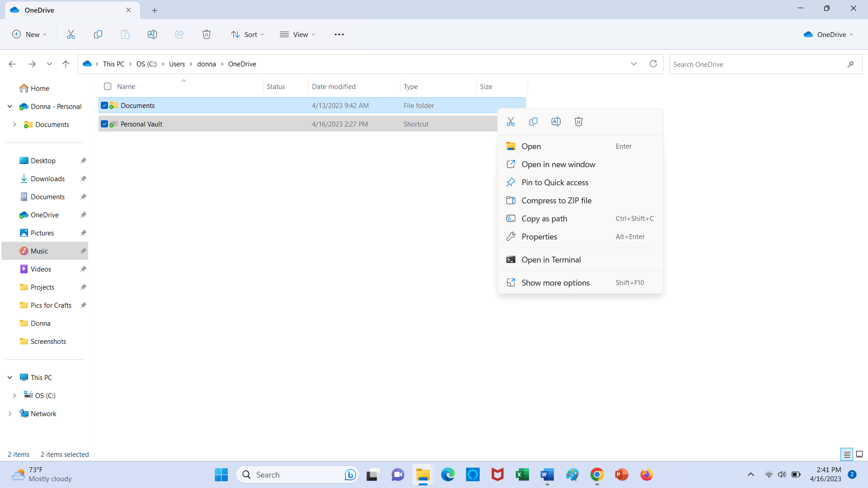Open Excel from the taskbar
The width and height of the screenshot is (868, 488).
523,474
